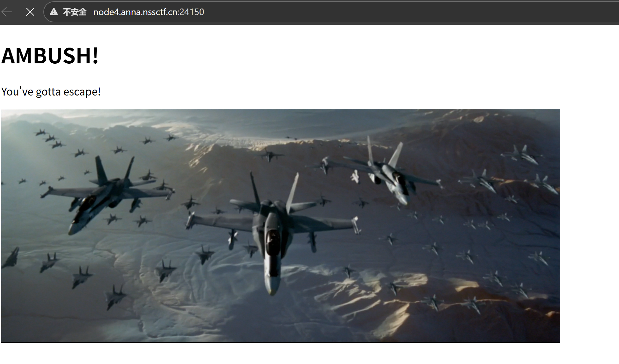Click the AMBUSH! heading

50,56
